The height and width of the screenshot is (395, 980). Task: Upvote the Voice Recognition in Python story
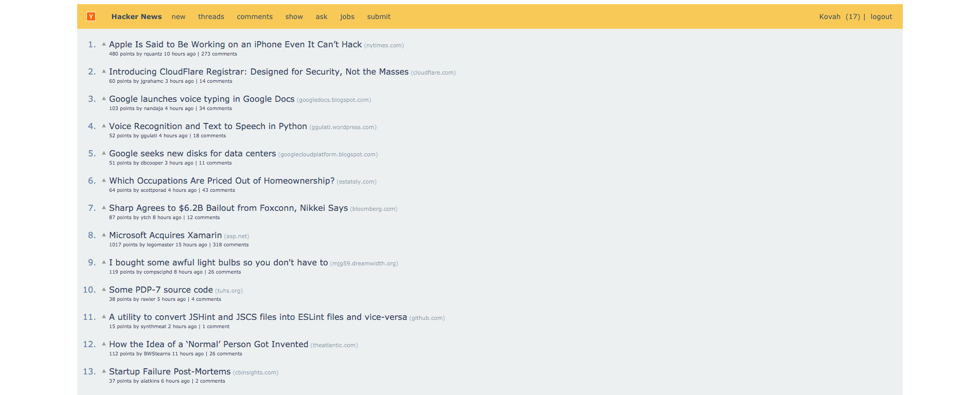click(x=104, y=126)
